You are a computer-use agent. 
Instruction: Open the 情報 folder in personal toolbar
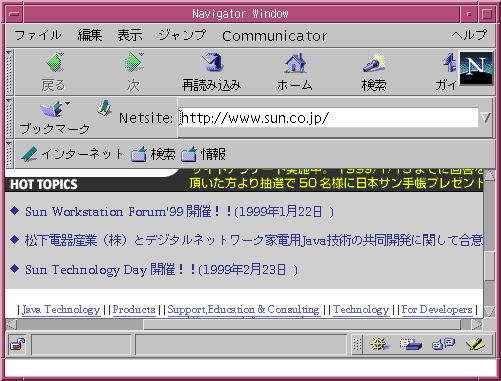tap(203, 154)
